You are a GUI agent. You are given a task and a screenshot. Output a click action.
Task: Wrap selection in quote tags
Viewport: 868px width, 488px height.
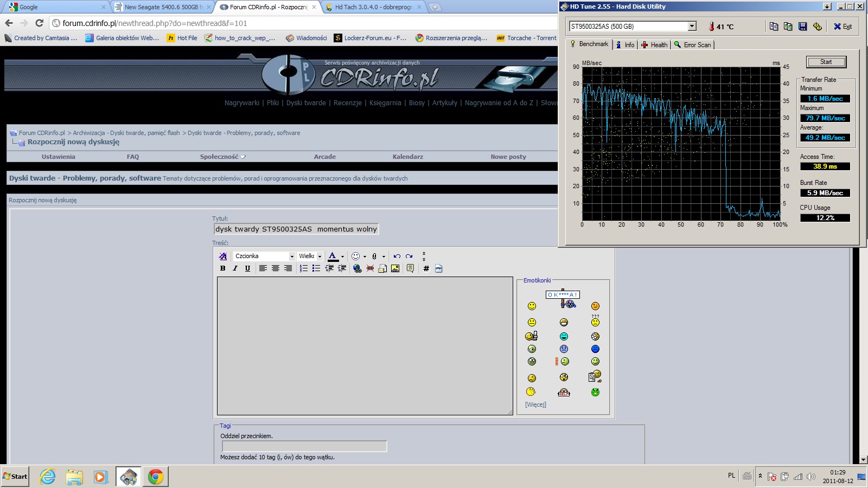[410, 268]
